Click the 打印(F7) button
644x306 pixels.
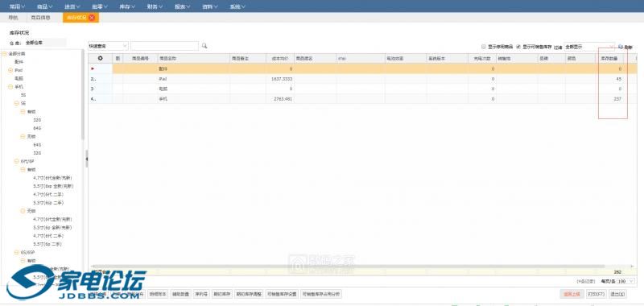597,294
